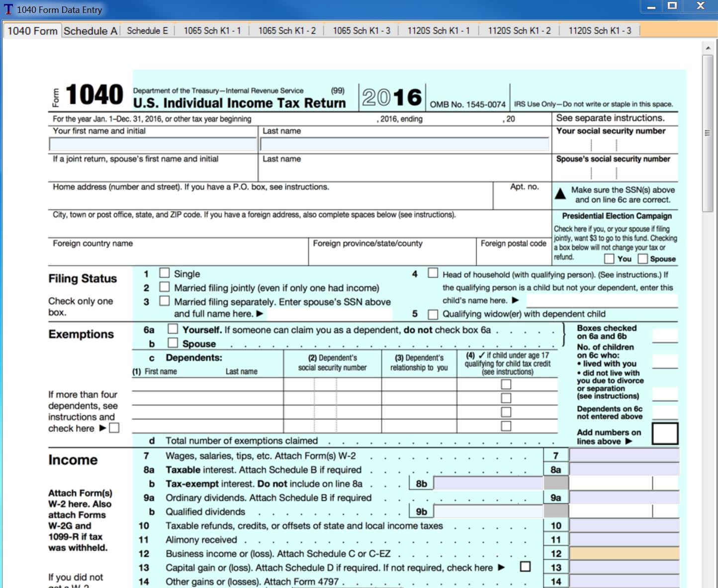Click line 7 wages amount field
Image resolution: width=718 pixels, height=588 pixels.
point(624,455)
